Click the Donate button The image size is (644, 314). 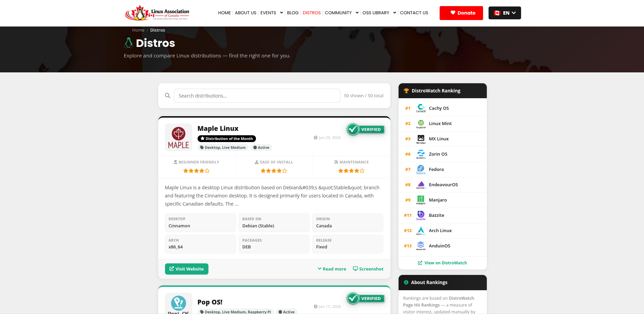click(461, 13)
